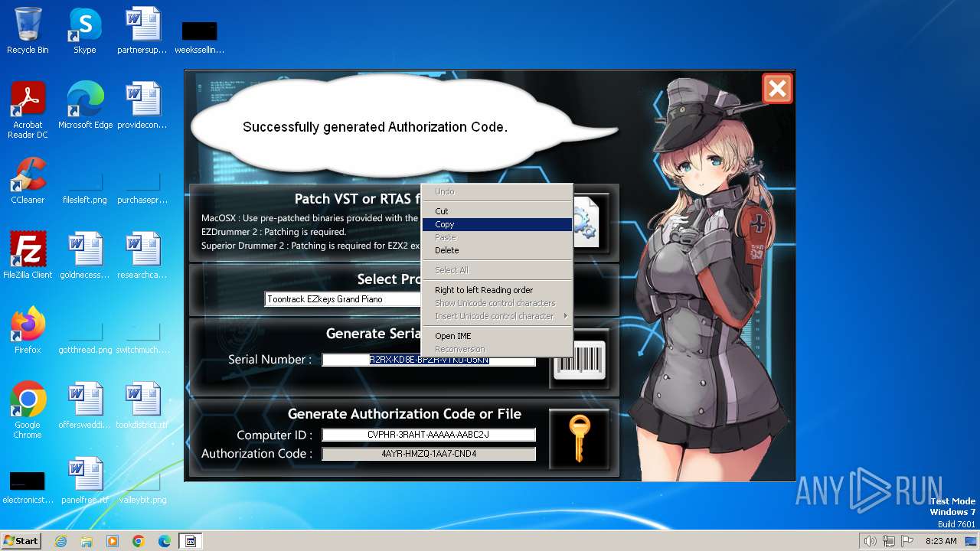This screenshot has width=980, height=551.
Task: Open the Recycle Bin desktop icon
Action: (x=28, y=31)
